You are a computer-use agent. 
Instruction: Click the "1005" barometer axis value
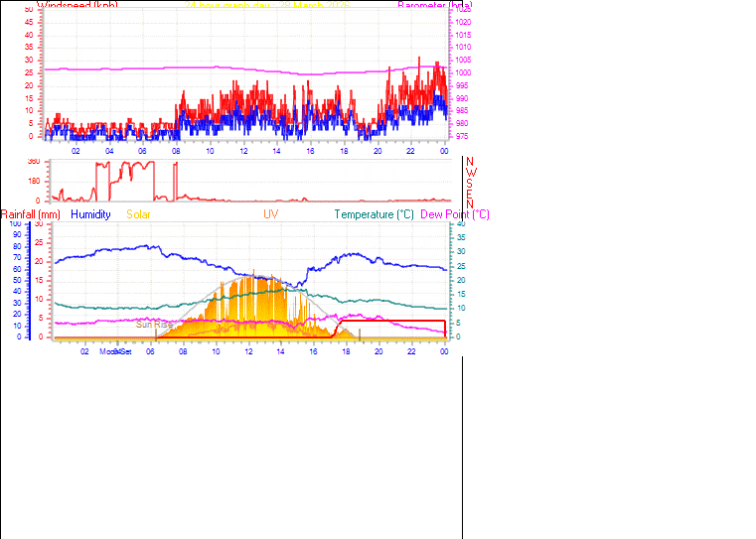(463, 60)
